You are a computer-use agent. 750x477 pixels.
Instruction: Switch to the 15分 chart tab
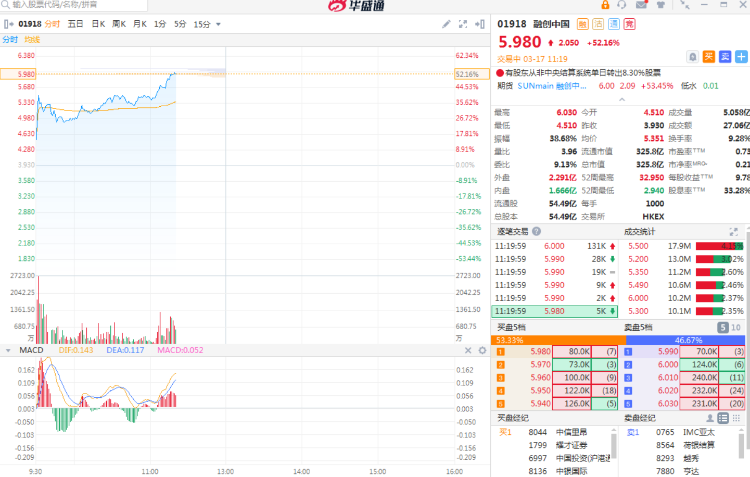(201, 24)
